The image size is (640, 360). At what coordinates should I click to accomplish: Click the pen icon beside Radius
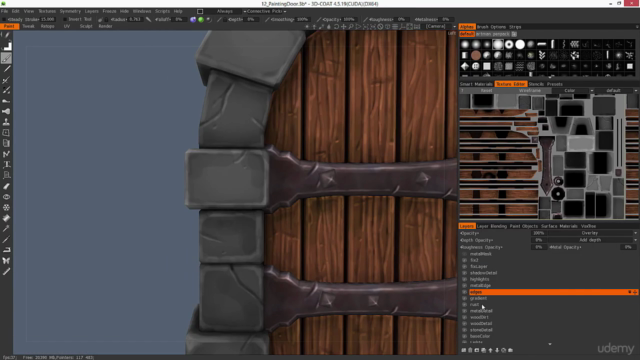(149, 19)
